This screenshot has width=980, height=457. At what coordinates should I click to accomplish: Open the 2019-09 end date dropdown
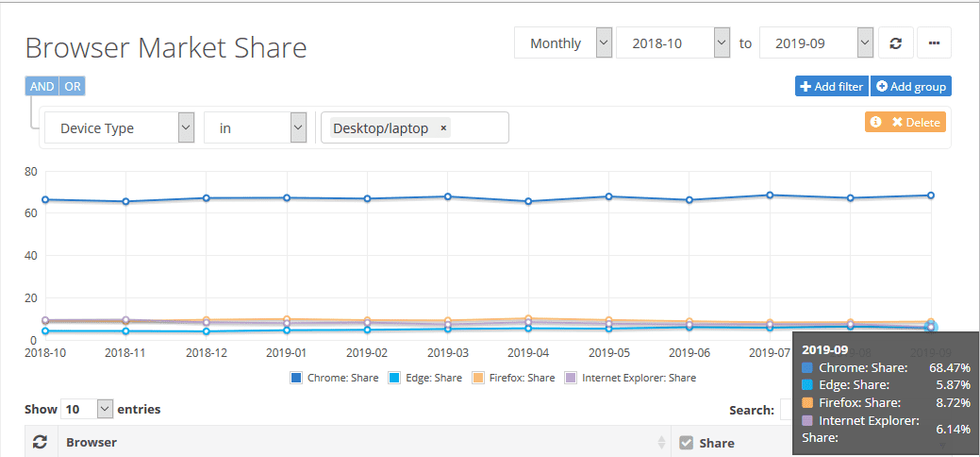click(816, 43)
